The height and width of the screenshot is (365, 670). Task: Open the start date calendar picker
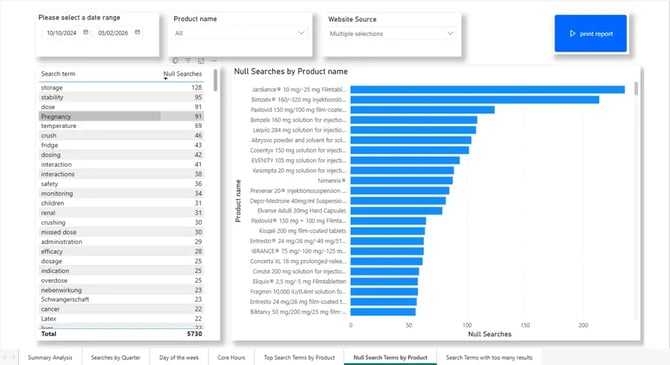click(x=86, y=32)
